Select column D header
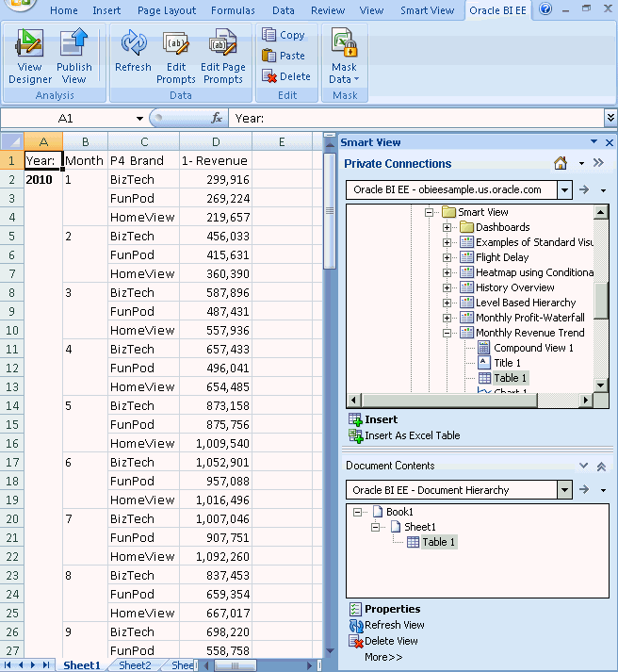618x672 pixels. pyautogui.click(x=216, y=141)
